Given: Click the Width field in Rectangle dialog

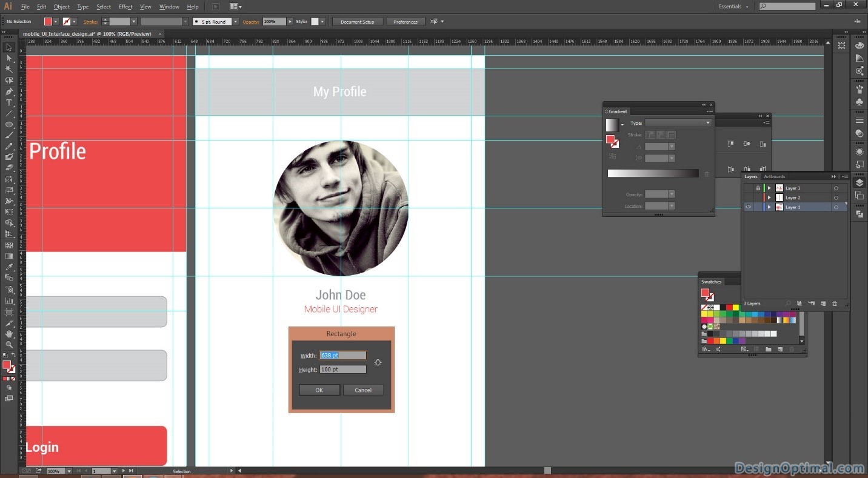Looking at the screenshot, I should click(x=343, y=355).
